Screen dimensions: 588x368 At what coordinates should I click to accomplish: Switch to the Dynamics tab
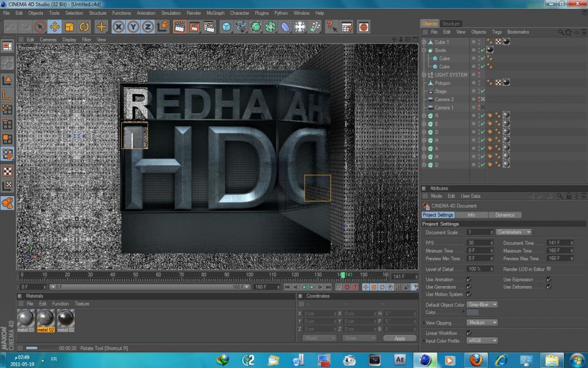(504, 215)
